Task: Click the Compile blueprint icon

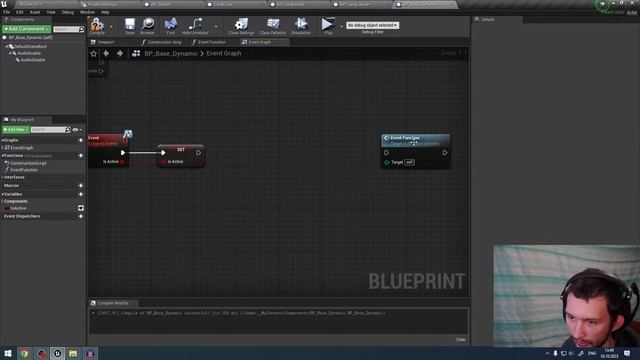Action: (97, 25)
